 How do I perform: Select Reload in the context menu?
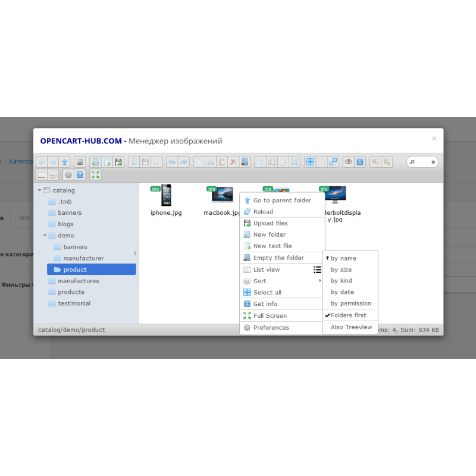click(x=263, y=212)
